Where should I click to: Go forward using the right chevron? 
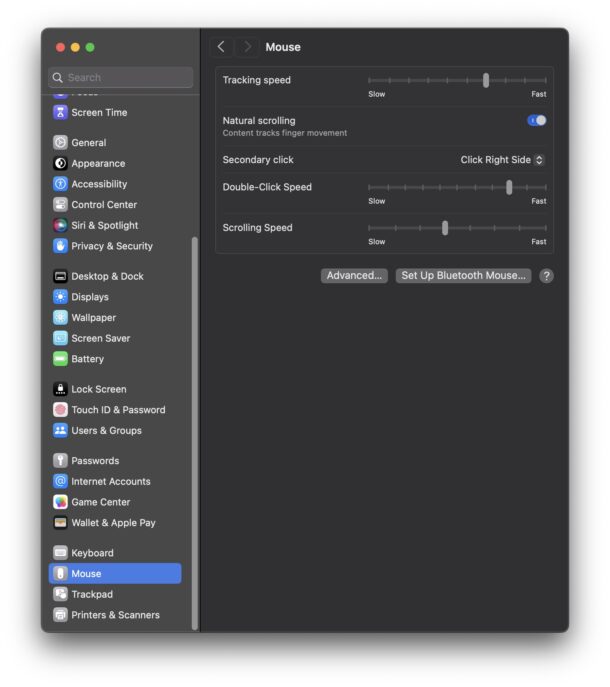(247, 47)
